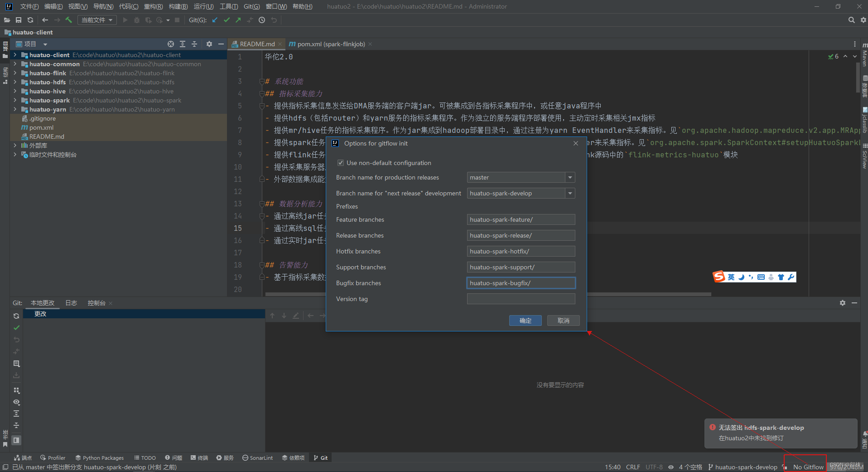This screenshot has width=868, height=472.
Task: Open the 当前文件 run configuration dropdown
Action: [97, 20]
